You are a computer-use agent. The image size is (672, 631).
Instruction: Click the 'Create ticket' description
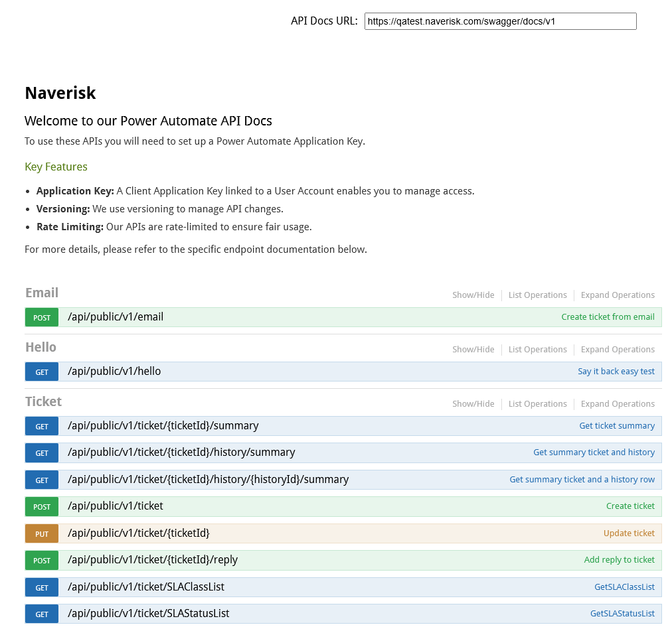click(630, 506)
